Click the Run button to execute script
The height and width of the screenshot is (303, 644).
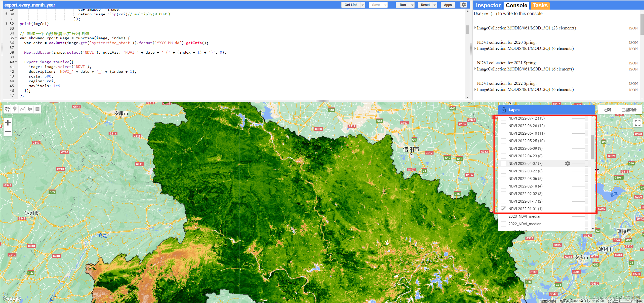tap(403, 5)
